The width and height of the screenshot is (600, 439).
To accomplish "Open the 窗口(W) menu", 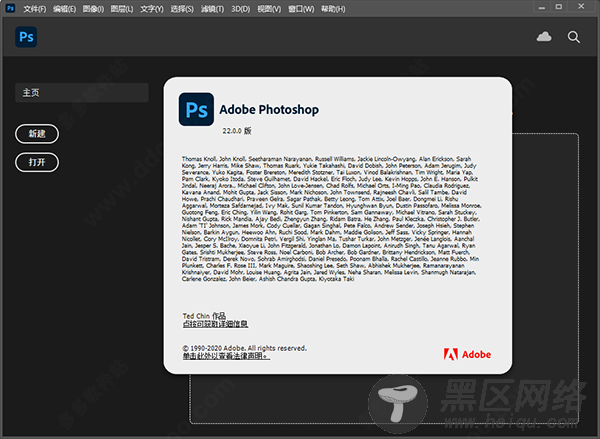I will (301, 9).
